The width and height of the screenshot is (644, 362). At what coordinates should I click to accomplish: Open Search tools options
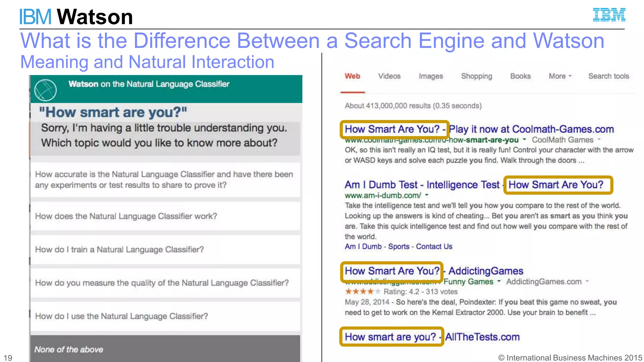pos(608,76)
